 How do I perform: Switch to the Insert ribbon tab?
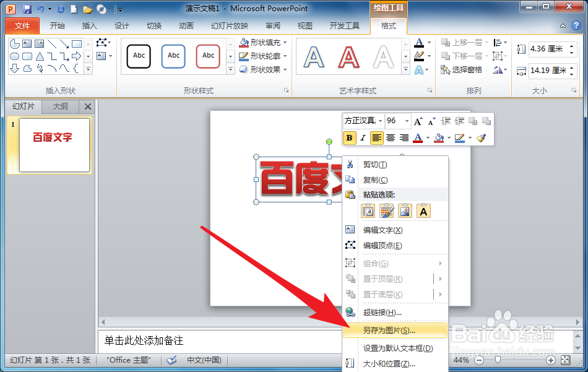tap(89, 26)
